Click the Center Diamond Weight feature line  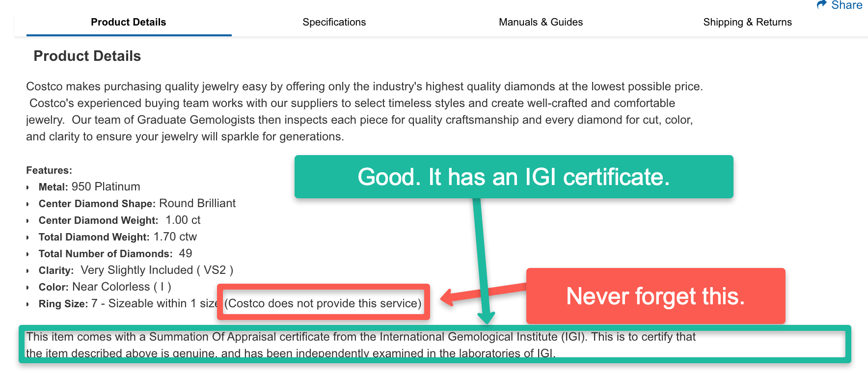coord(119,220)
